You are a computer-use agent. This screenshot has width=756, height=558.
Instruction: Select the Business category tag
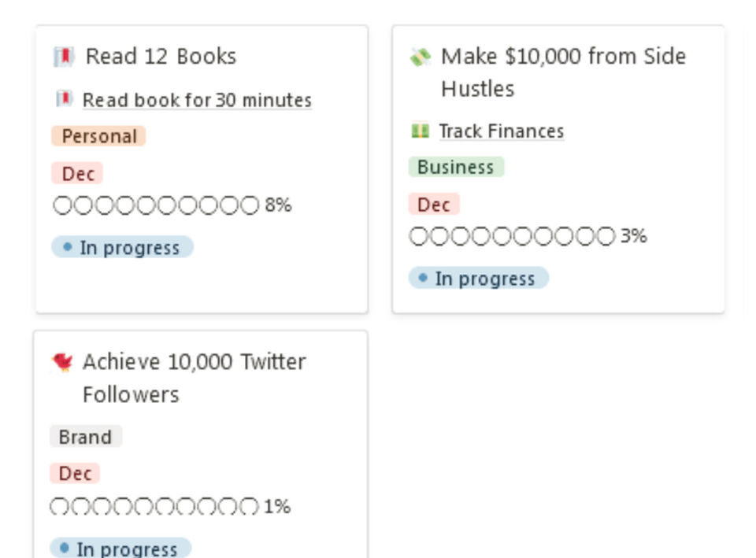456,167
